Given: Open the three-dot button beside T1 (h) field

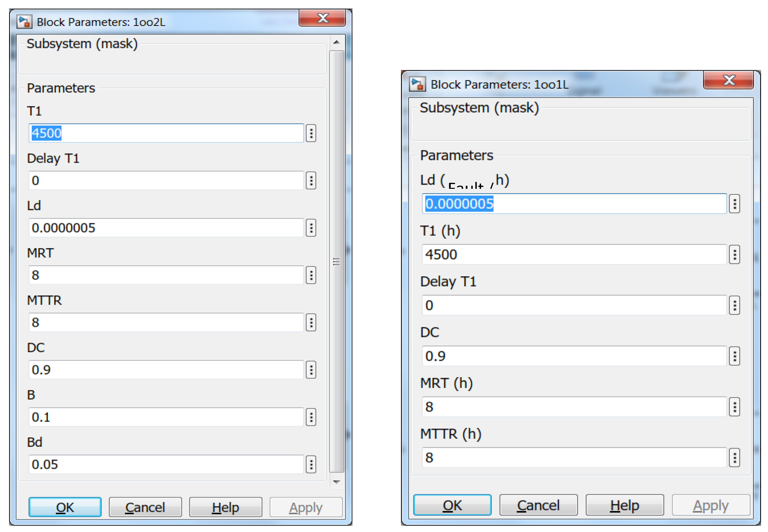Looking at the screenshot, I should pyautogui.click(x=734, y=255).
